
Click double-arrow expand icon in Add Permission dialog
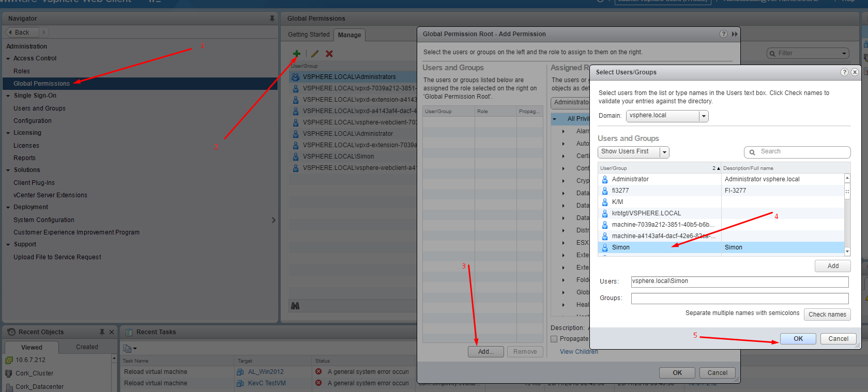tap(735, 34)
